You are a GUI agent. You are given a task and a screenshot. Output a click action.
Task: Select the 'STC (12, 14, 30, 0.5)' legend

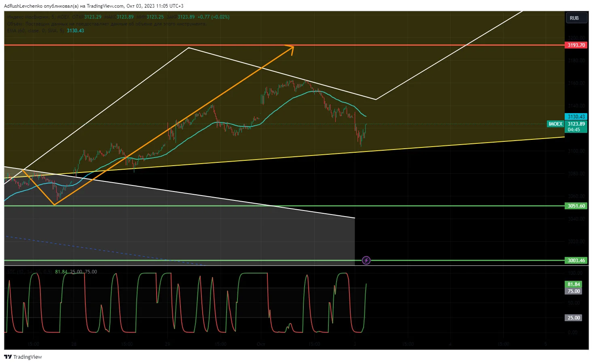pos(30,272)
